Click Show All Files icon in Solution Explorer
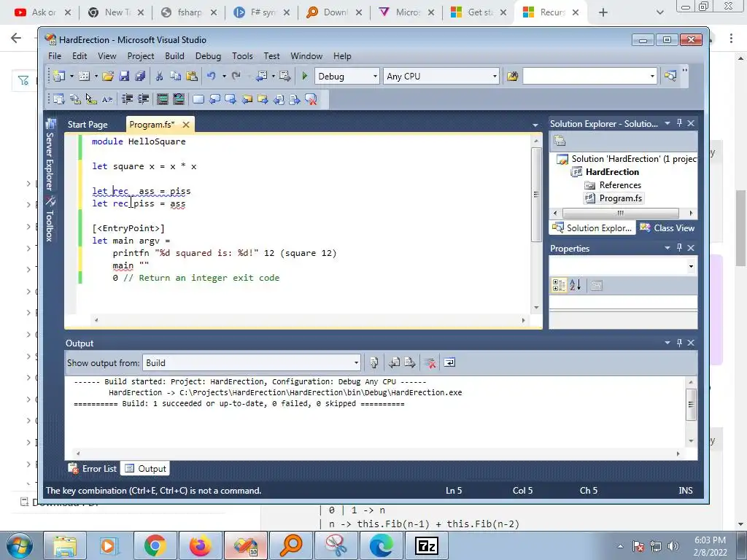The image size is (747, 560). click(x=560, y=141)
